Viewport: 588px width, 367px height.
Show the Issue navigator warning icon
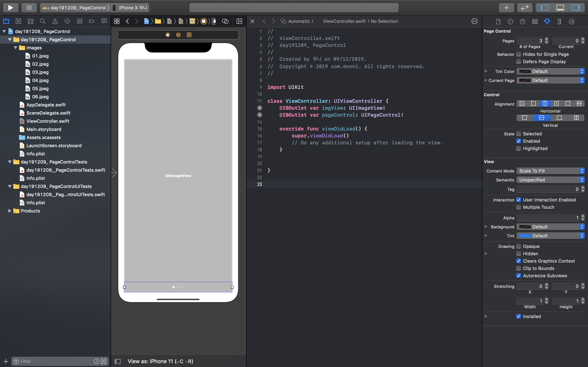coord(55,21)
